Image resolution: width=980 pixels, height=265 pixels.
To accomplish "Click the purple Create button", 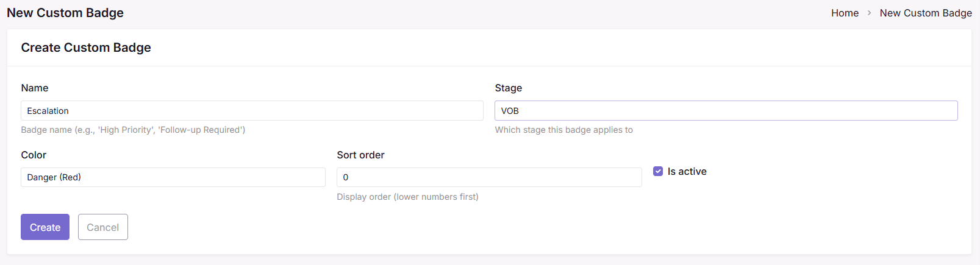I will [x=45, y=227].
